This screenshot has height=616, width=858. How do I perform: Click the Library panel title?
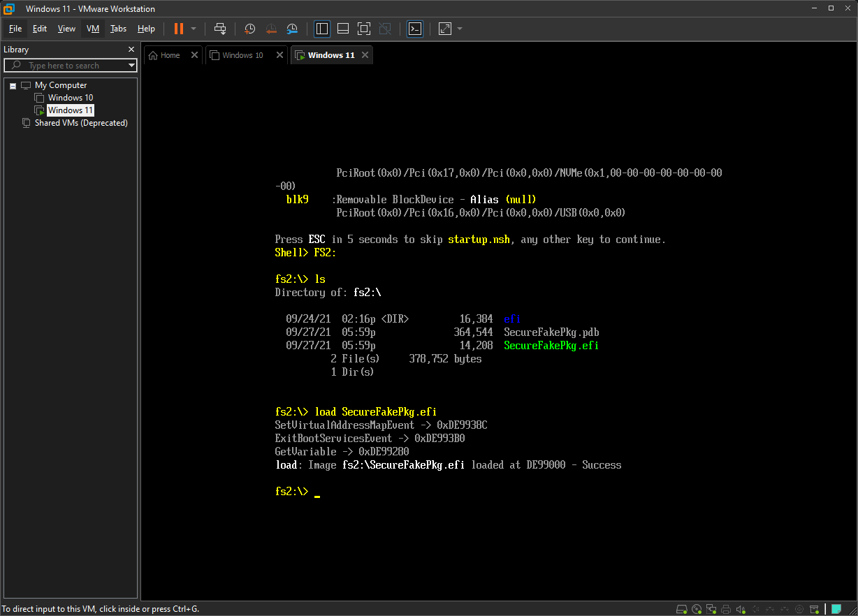(16, 50)
